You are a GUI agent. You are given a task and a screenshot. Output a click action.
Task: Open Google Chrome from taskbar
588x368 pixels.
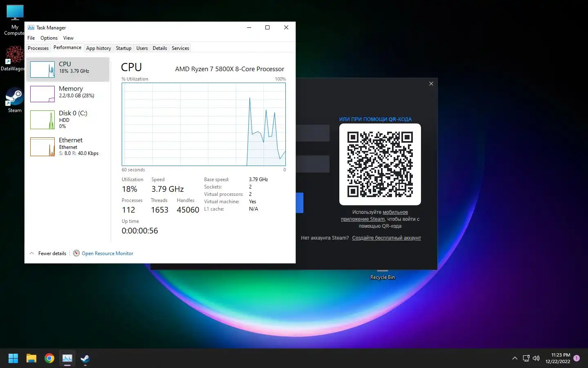pyautogui.click(x=49, y=359)
